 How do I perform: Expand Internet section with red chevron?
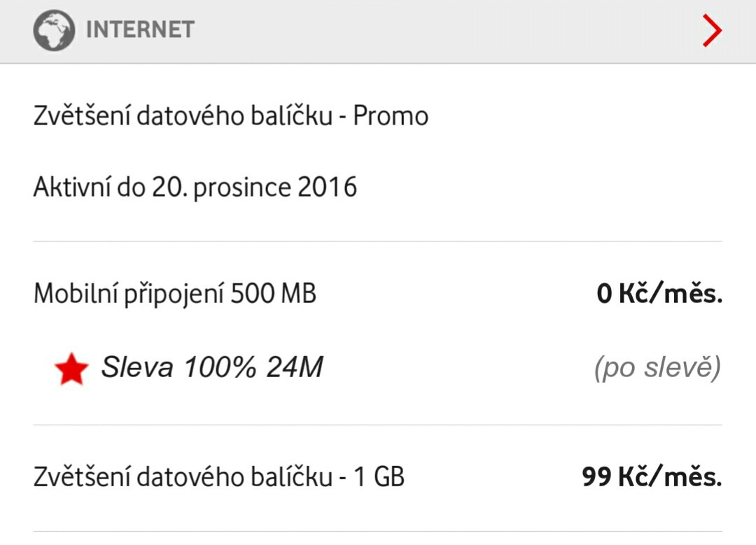point(712,31)
